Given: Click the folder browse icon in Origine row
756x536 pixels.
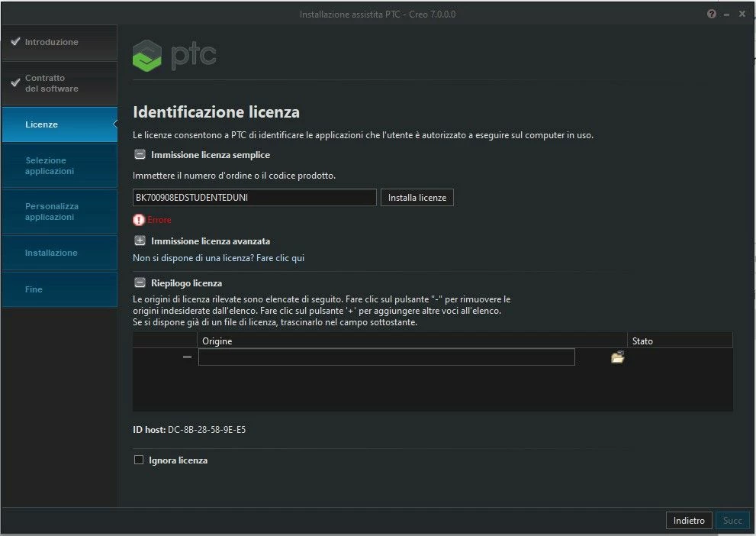Looking at the screenshot, I should (618, 357).
